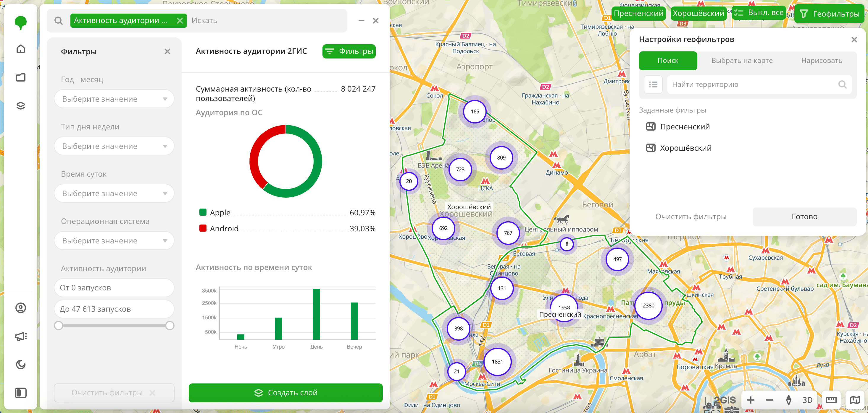Switch to Нарисовать tab
This screenshot has height=413, width=868.
821,61
